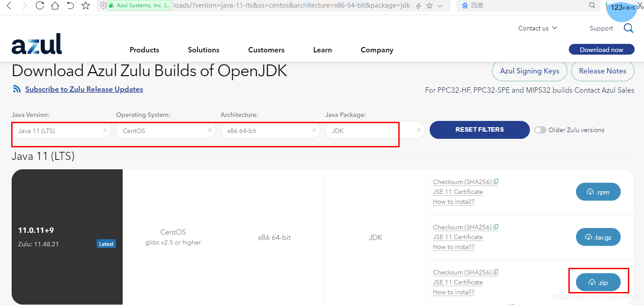Image resolution: width=644 pixels, height=305 pixels.
Task: Open JSE 11 Certificate in .rpm row
Action: click(x=458, y=192)
